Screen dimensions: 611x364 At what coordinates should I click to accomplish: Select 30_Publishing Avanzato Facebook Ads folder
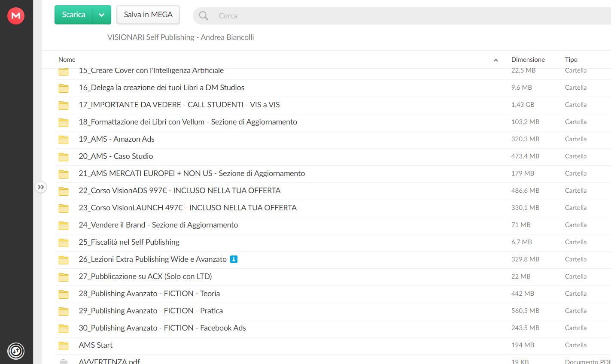coord(333,328)
